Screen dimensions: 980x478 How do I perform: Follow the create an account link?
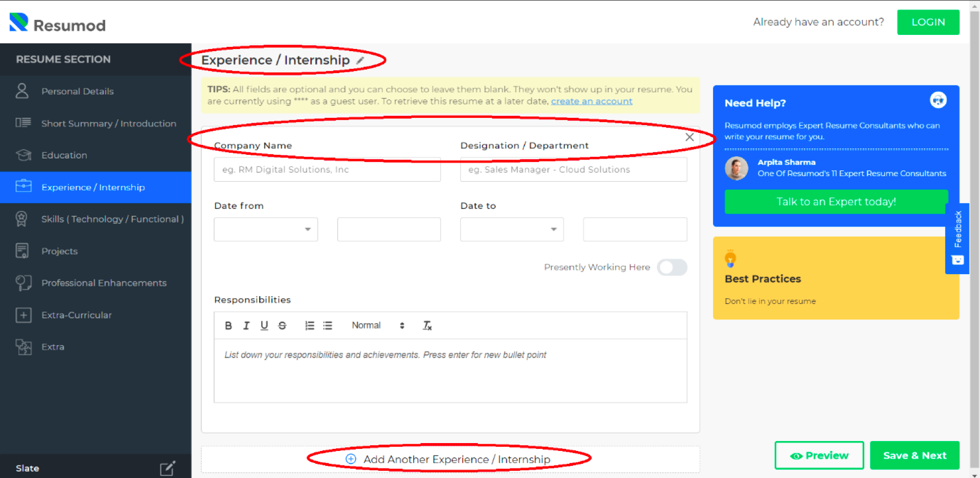592,101
